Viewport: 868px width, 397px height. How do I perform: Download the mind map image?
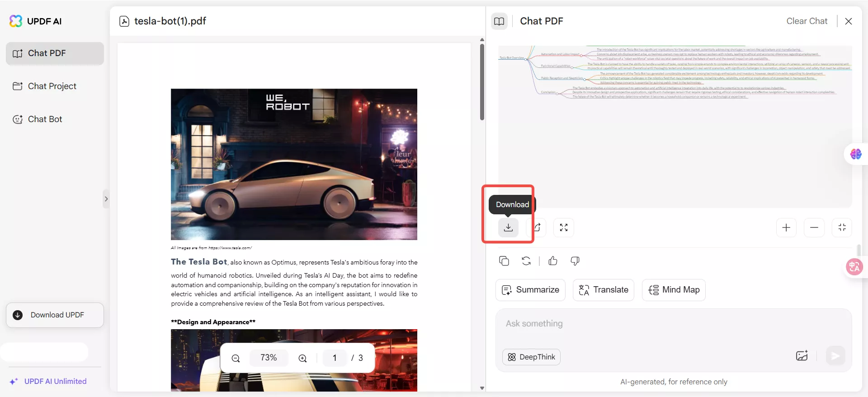click(508, 227)
